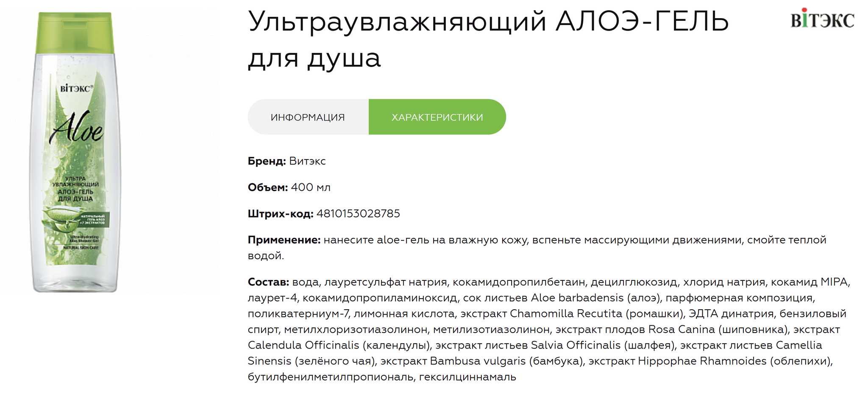This screenshot has height=397, width=868.
Task: Click the barcode number 4810153028785
Action: (x=358, y=213)
